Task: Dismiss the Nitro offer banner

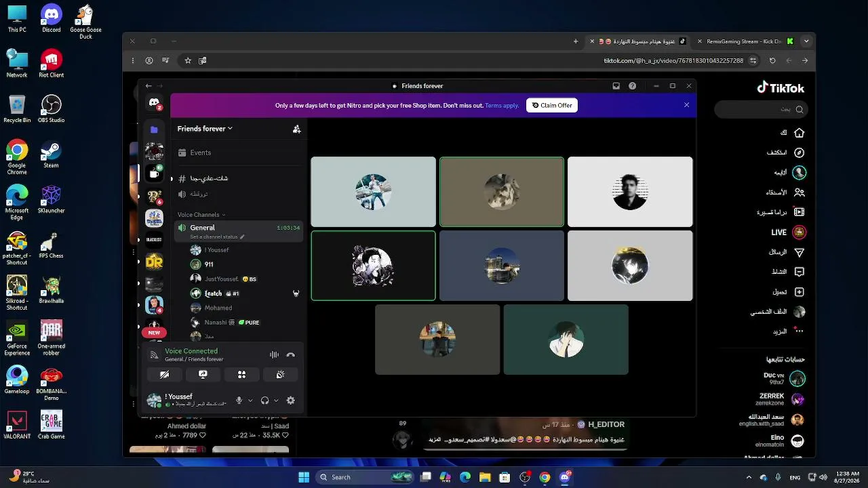Action: click(x=686, y=105)
